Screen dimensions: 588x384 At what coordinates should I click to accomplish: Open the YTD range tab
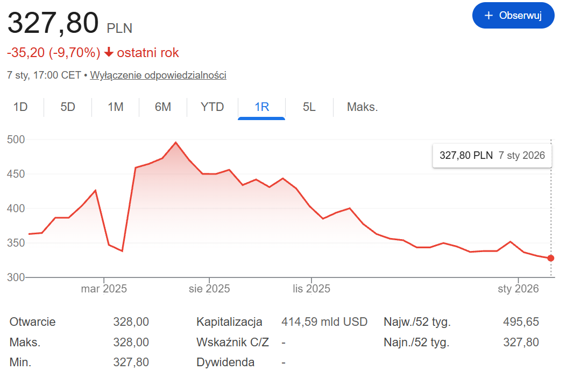click(x=212, y=107)
